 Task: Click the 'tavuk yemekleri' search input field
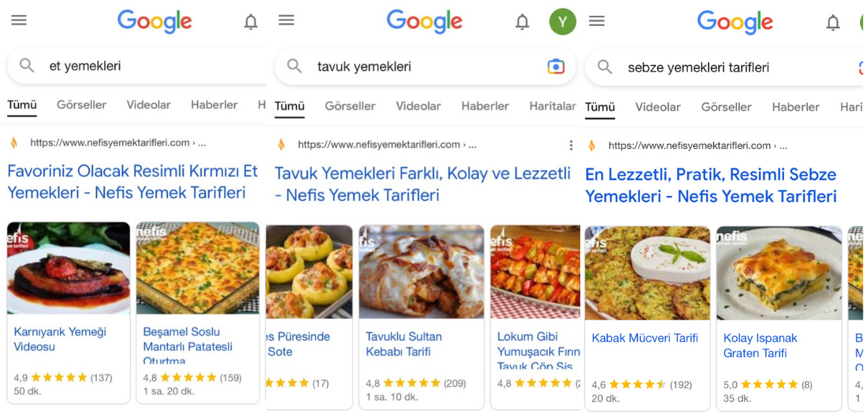pyautogui.click(x=427, y=67)
